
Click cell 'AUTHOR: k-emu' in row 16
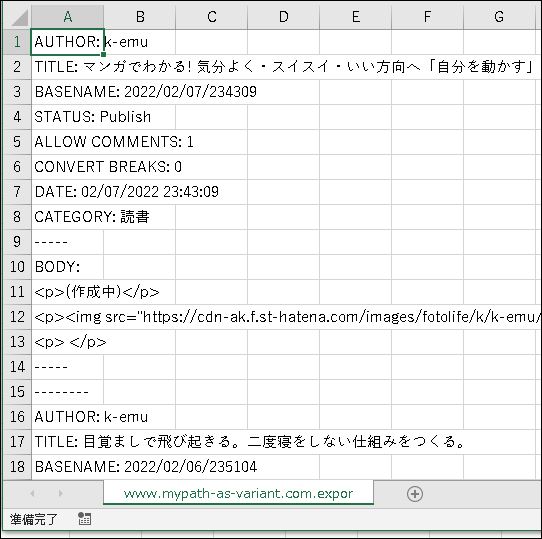pos(67,417)
